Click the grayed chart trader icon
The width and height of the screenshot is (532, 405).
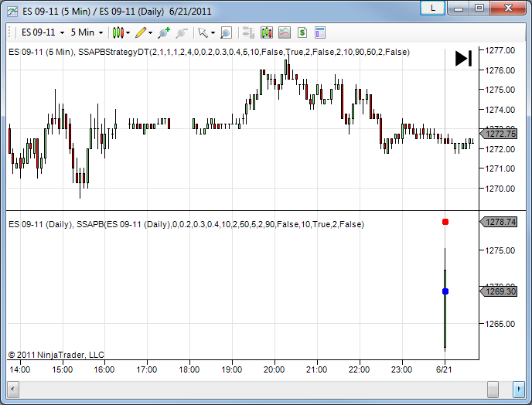tap(249, 32)
